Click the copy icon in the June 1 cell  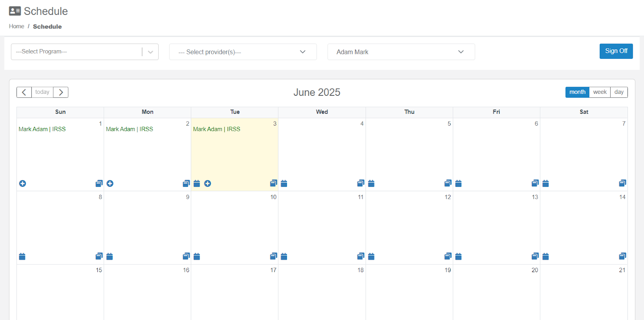(x=99, y=183)
